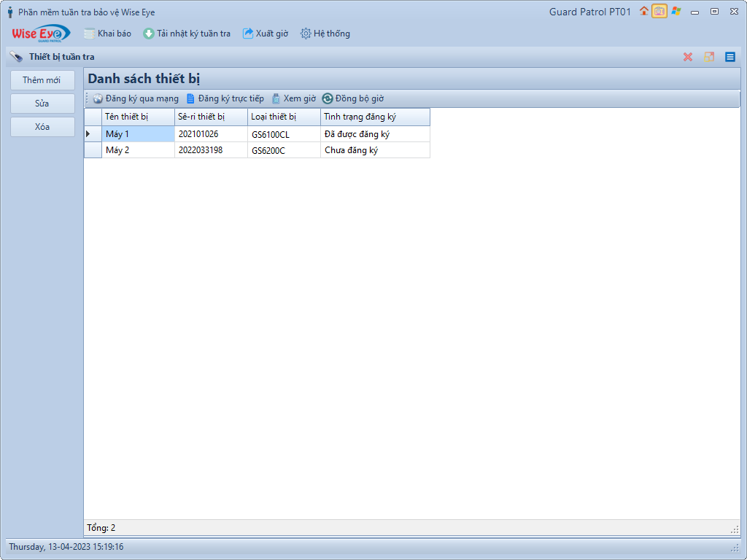Screen dimensions: 747x560
Task: Click the highlighted camera icon
Action: click(x=659, y=12)
